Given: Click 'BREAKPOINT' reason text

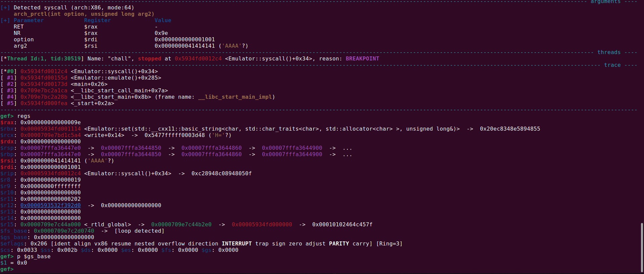Looking at the screenshot, I should click(362, 58).
